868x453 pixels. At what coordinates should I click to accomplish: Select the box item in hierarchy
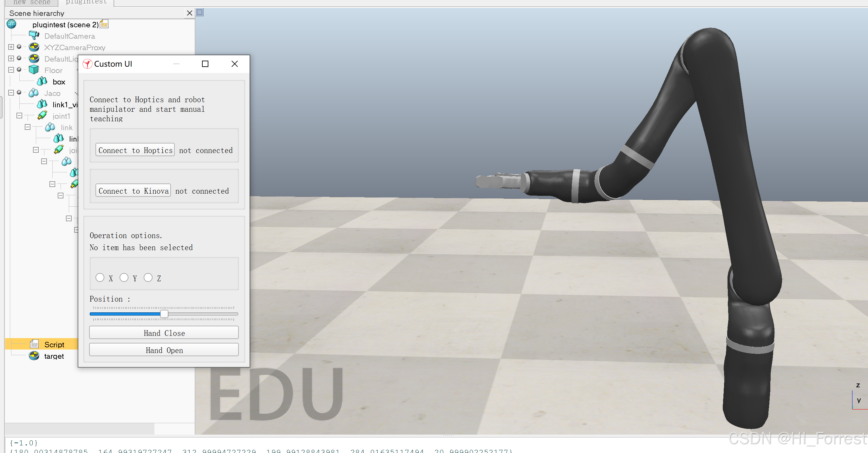tap(59, 82)
